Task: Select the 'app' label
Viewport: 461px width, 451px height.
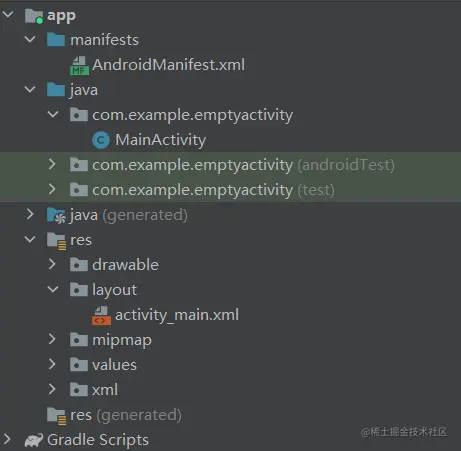Action: point(61,16)
